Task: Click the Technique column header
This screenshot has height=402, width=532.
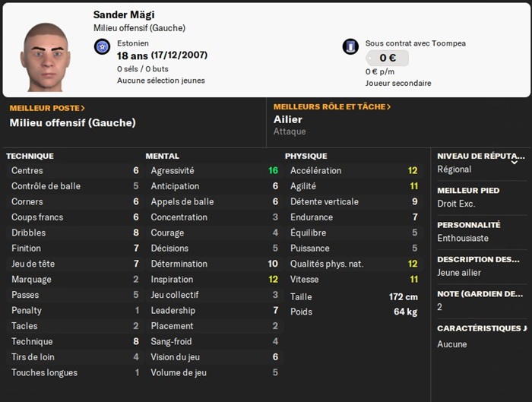Action: [x=30, y=156]
